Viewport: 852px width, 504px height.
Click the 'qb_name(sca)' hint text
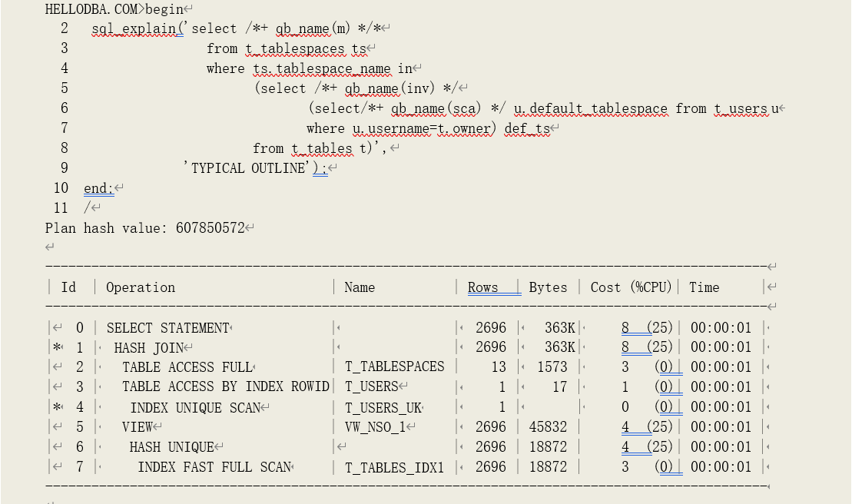(x=436, y=108)
